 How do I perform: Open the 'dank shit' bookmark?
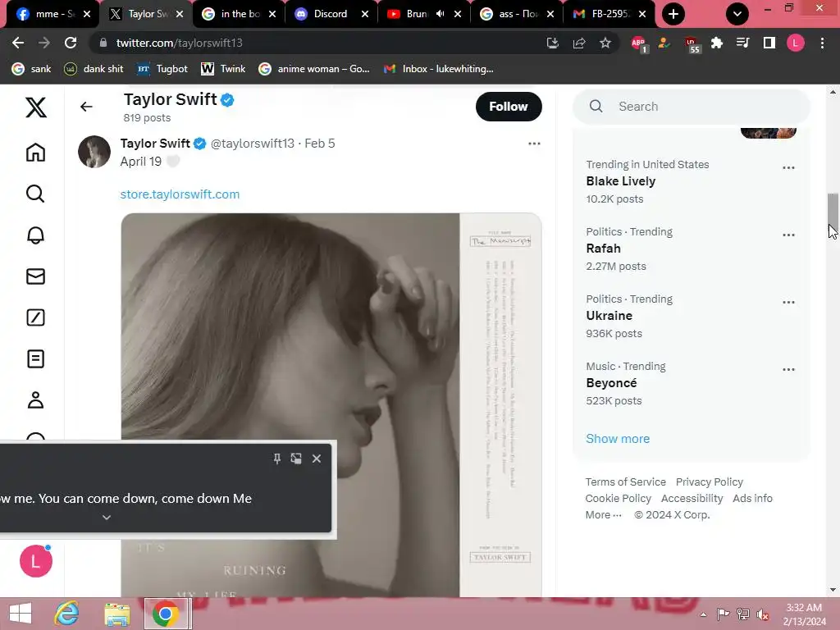94,69
